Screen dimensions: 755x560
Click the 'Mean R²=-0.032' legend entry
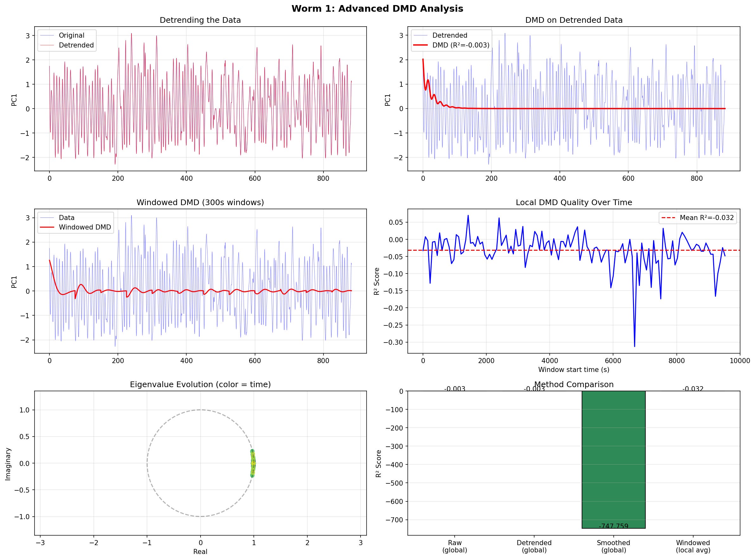point(707,217)
